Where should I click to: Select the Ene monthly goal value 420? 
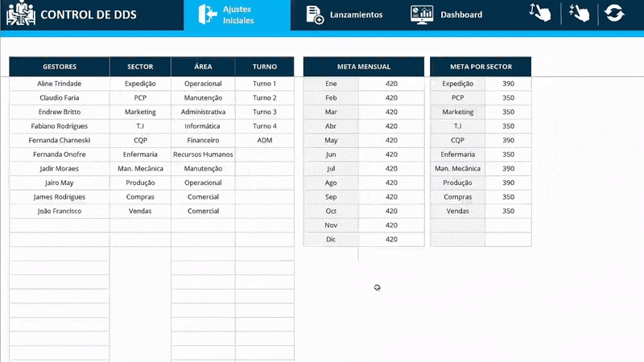[x=391, y=84]
